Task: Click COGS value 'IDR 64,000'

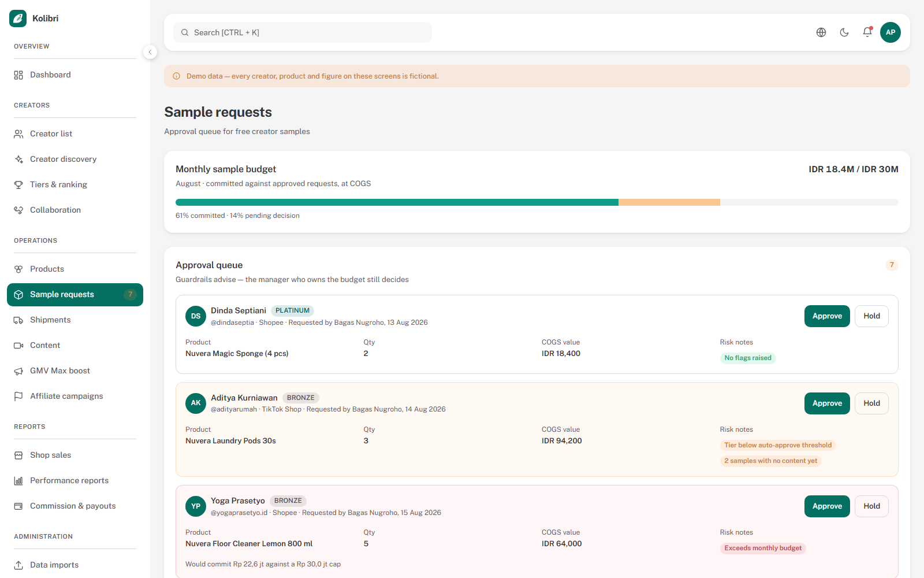Action: click(x=562, y=544)
